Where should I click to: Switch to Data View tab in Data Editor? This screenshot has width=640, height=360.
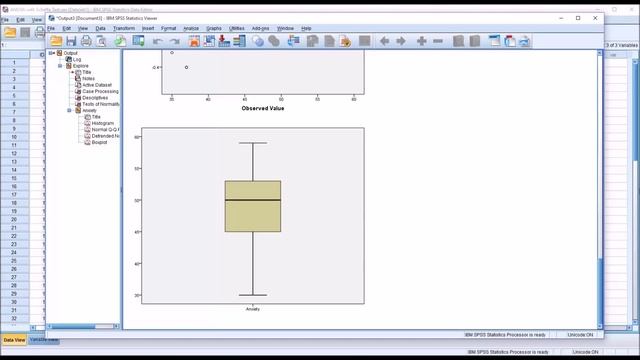[14, 340]
